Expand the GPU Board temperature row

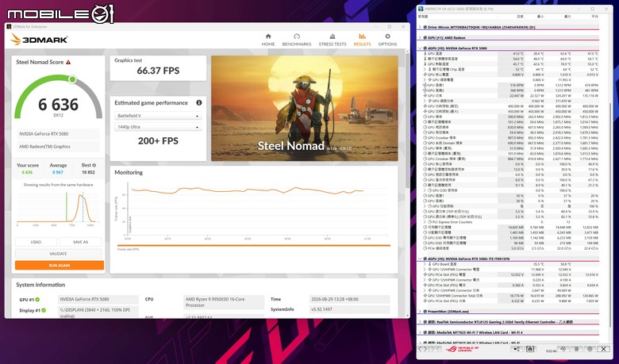(425, 264)
